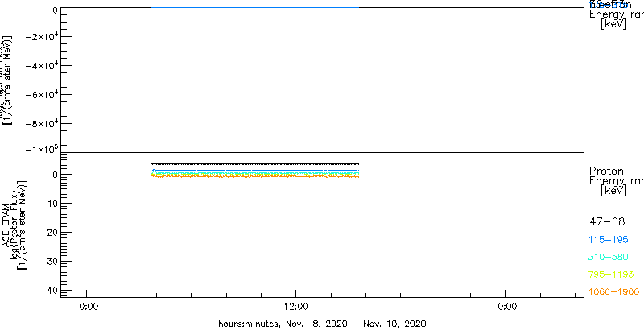The image size is (644, 330).
Task: Select the yellow 795-1193 legend label
Action: coord(612,274)
